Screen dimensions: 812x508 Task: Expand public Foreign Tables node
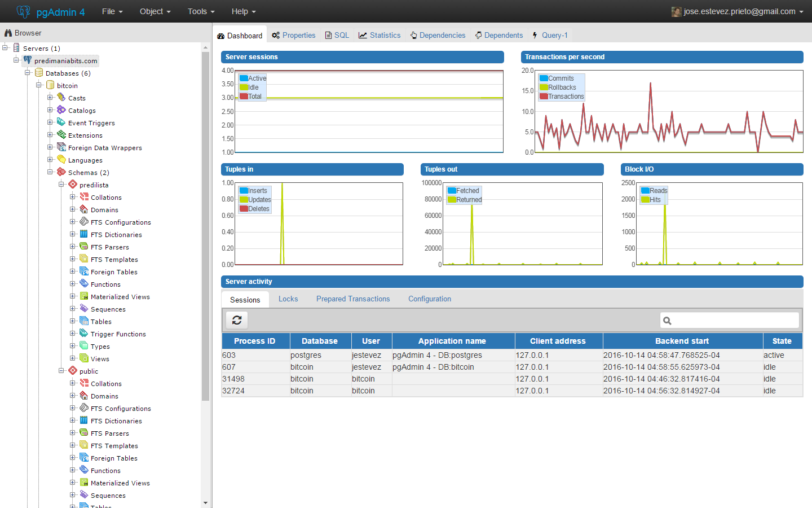[x=73, y=458]
